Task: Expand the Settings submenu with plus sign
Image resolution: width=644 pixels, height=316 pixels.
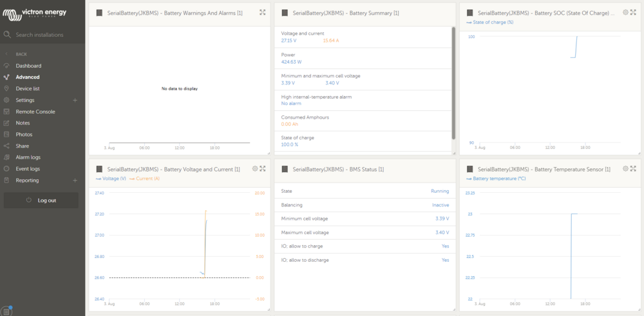Action: coord(75,101)
